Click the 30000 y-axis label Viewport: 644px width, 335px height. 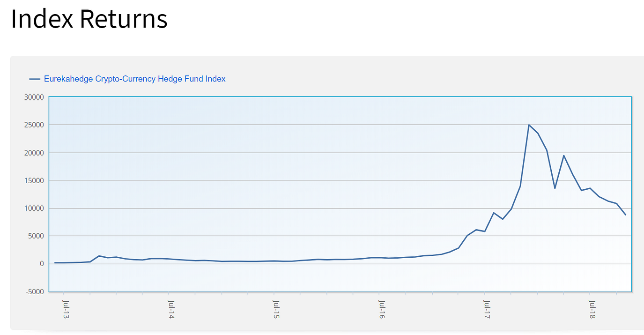coord(33,97)
